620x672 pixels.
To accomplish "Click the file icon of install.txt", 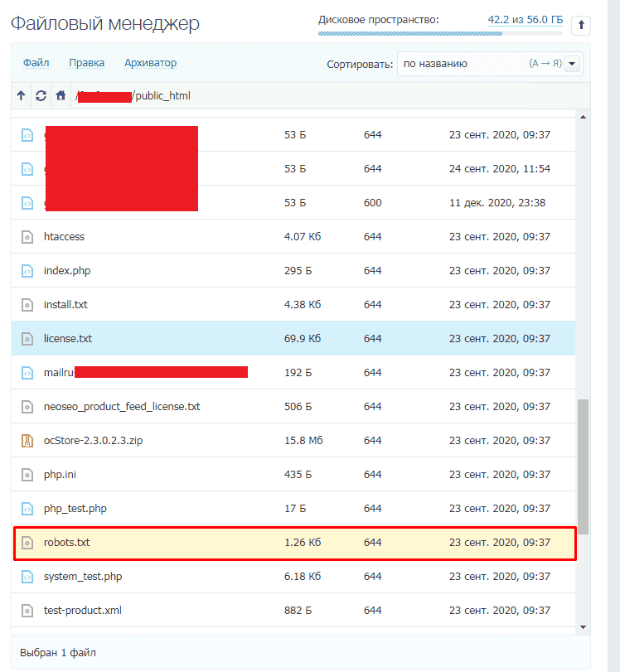I will (x=27, y=305).
